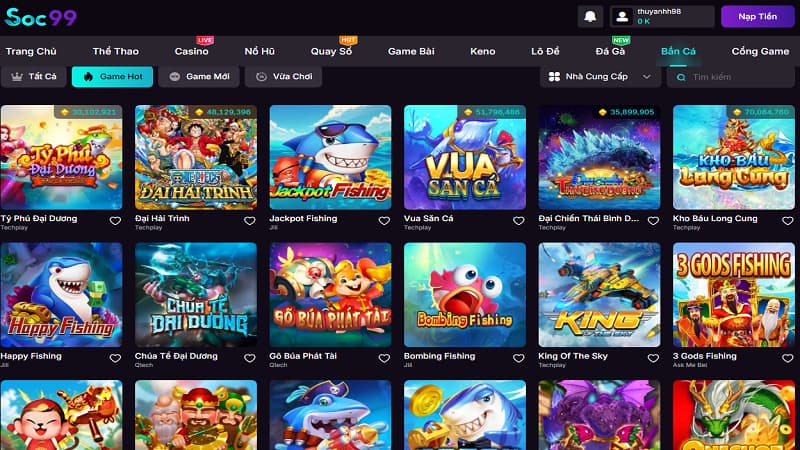Favorite Happy Fishing with heart icon

click(115, 358)
